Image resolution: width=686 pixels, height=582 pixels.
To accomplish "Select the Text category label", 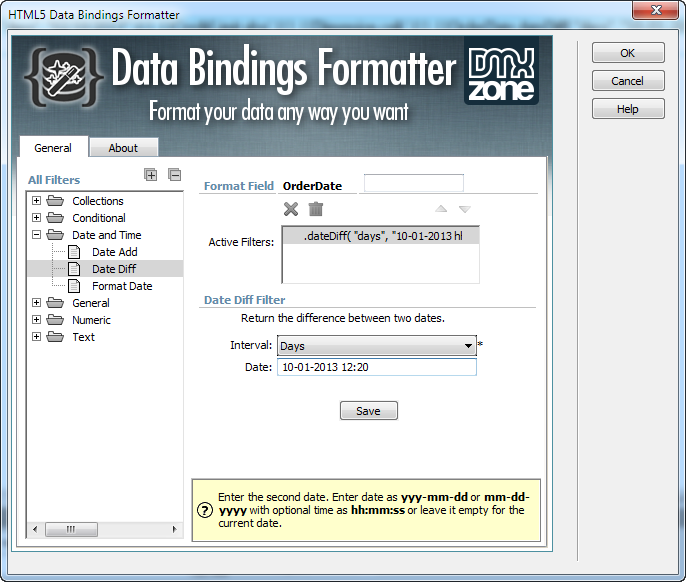I will click(x=84, y=337).
